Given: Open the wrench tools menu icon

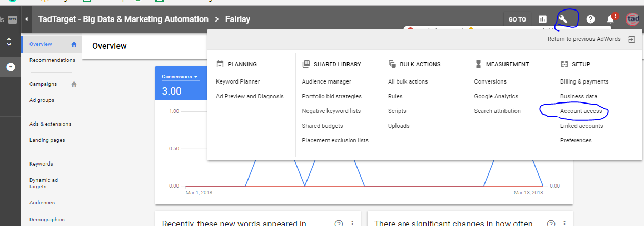Looking at the screenshot, I should click(x=563, y=19).
